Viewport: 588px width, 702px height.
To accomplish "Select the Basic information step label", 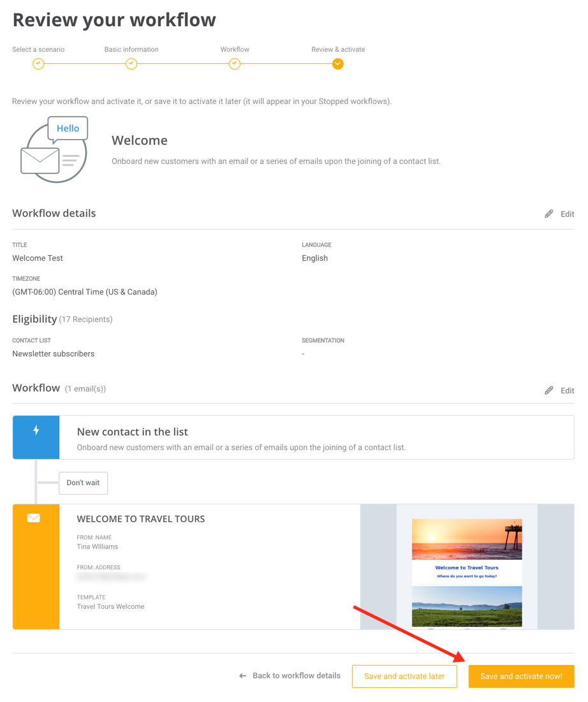I will 131,49.
